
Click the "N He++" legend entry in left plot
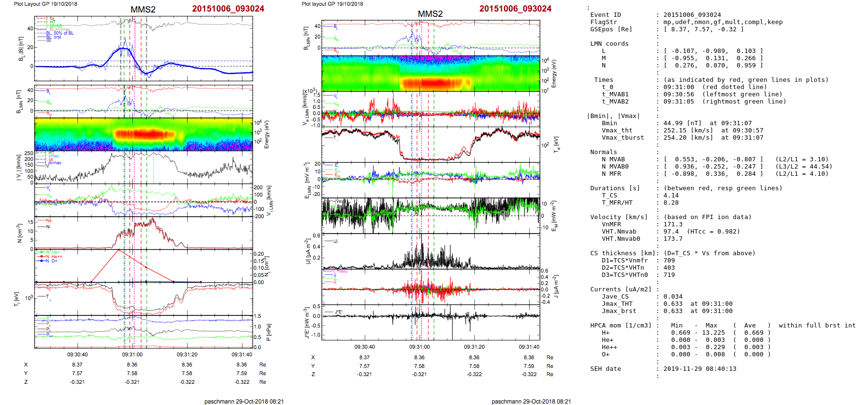coord(51,257)
